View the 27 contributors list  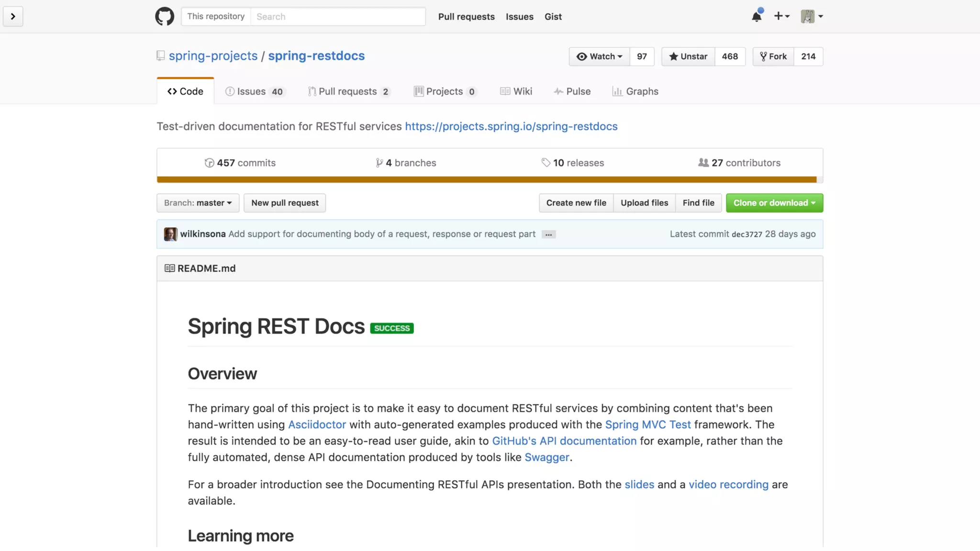pos(739,163)
